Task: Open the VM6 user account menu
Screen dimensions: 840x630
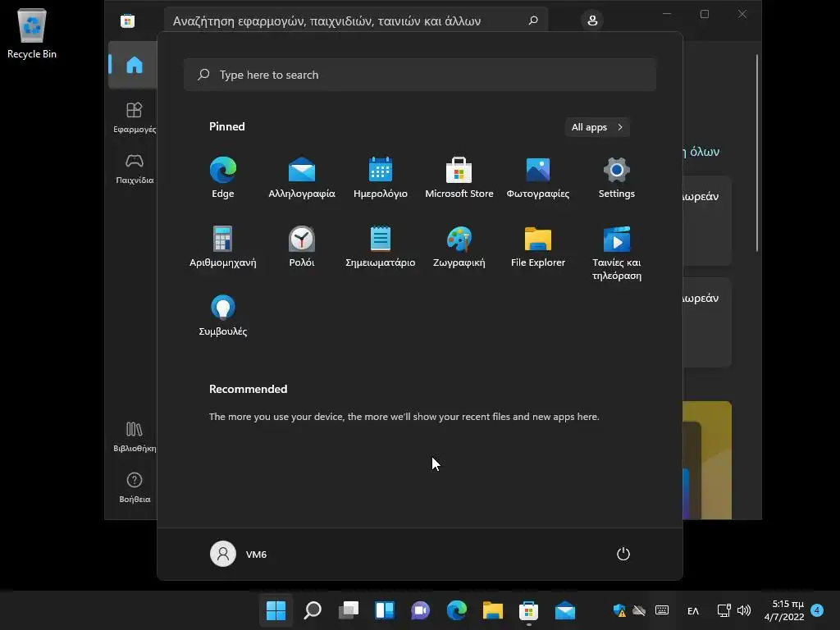Action: [239, 554]
